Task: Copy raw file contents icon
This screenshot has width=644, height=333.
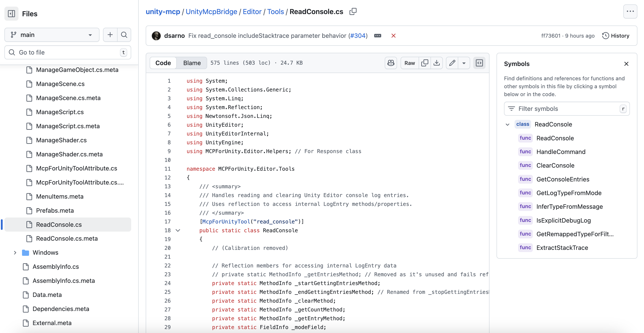Action: click(x=425, y=63)
